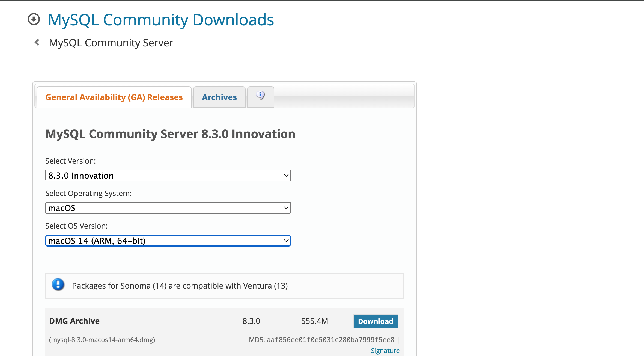Click filename mysql-8.3.0-macos14-arm64.dmg text
This screenshot has height=356, width=644.
pos(102,340)
